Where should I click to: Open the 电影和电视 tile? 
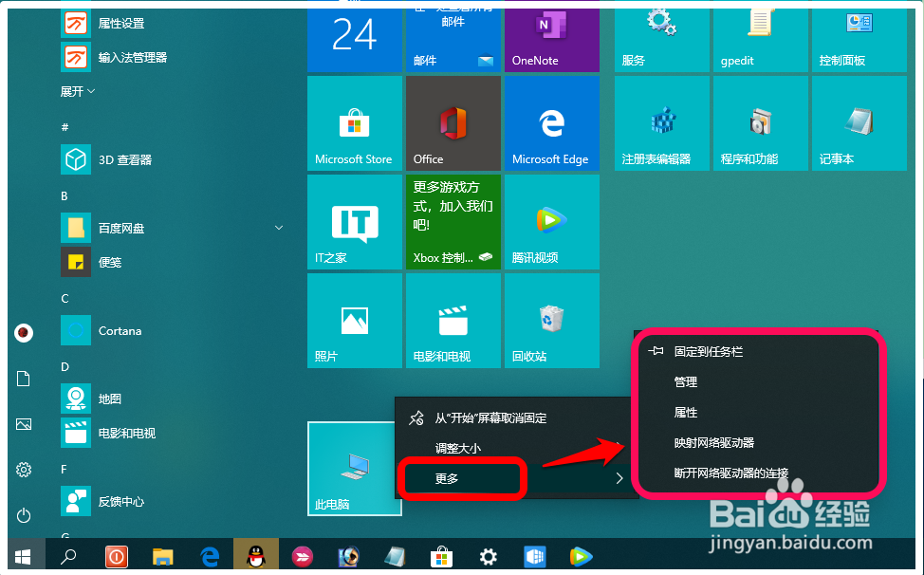453,321
